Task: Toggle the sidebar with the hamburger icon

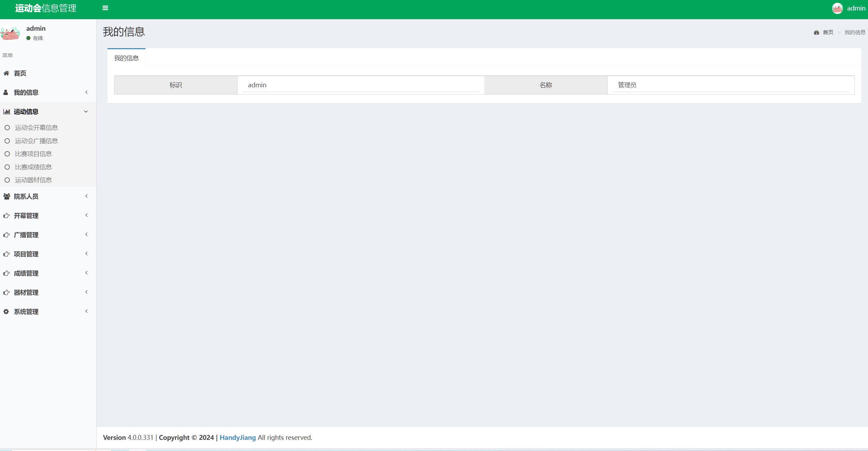Action: [105, 8]
